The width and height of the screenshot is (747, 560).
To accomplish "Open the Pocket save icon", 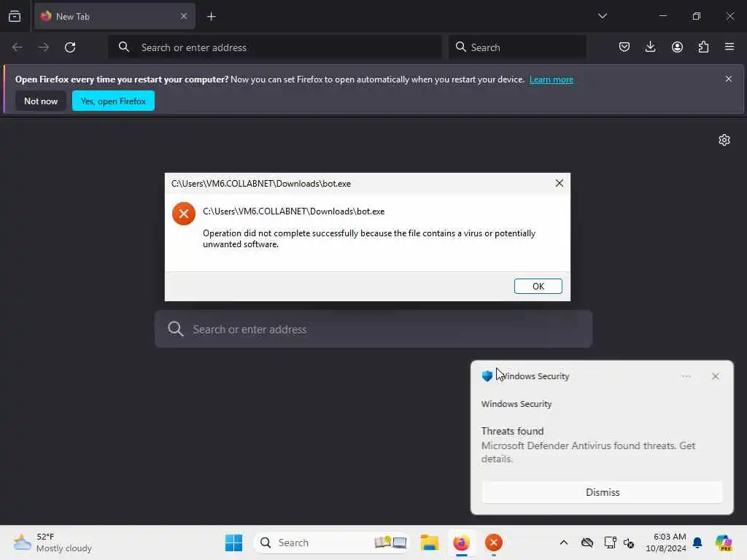I will (x=624, y=47).
